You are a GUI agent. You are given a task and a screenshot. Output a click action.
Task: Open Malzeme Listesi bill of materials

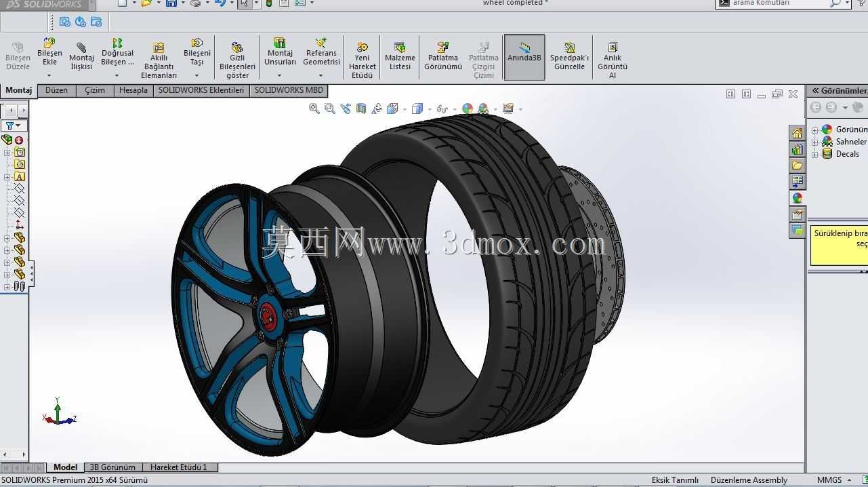pyautogui.click(x=400, y=56)
